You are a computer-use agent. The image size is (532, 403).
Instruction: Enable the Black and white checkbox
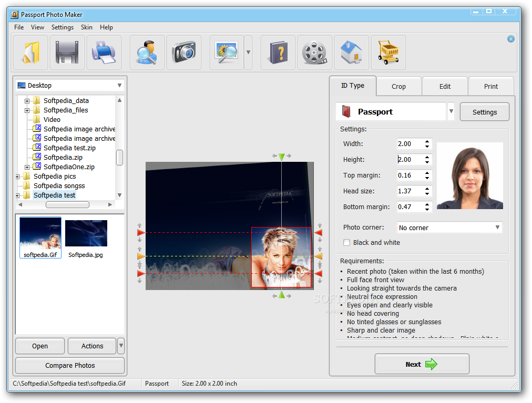346,243
